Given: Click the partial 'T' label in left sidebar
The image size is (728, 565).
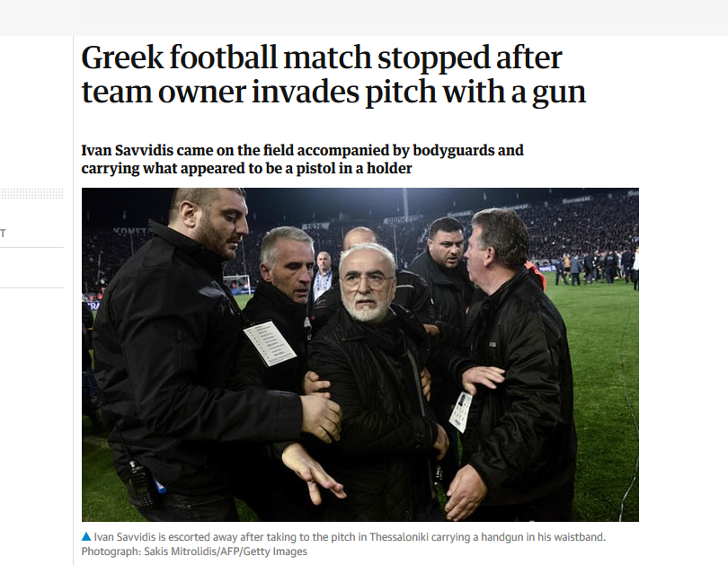Looking at the screenshot, I should tap(3, 234).
